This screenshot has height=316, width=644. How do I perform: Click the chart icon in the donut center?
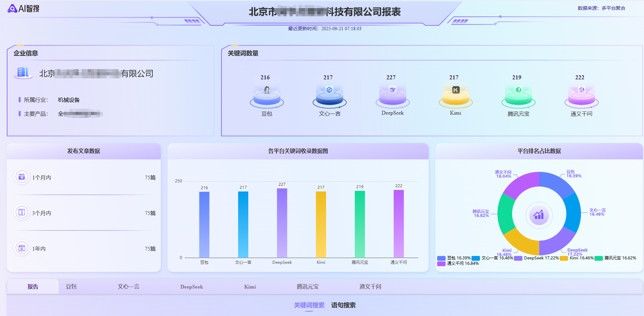pos(539,215)
